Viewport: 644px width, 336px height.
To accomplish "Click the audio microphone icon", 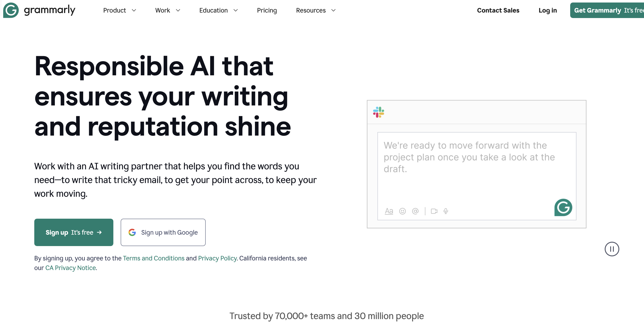I will [445, 210].
